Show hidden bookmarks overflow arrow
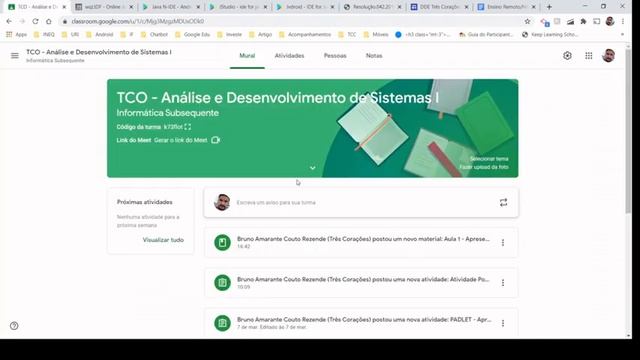 (622, 35)
